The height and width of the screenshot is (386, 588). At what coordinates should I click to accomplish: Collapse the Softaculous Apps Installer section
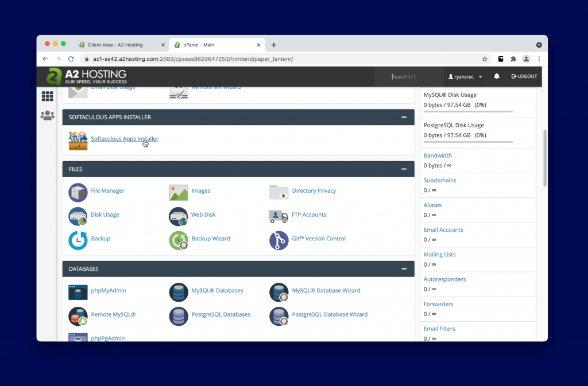point(404,117)
